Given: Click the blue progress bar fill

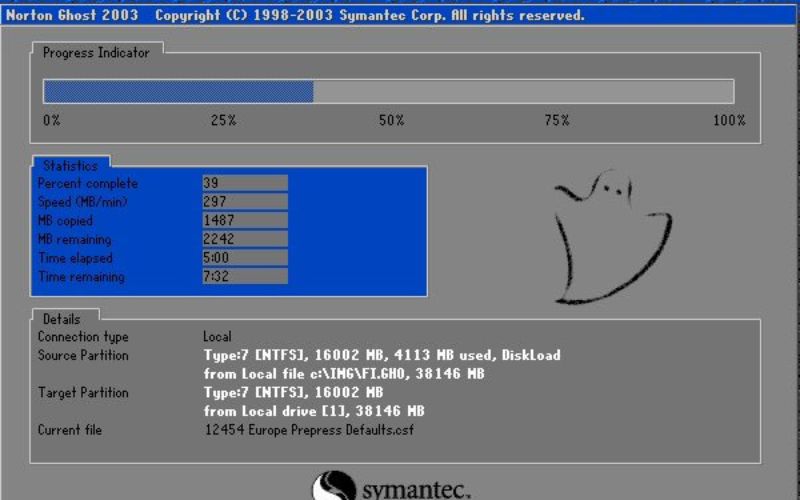Looking at the screenshot, I should pos(179,92).
